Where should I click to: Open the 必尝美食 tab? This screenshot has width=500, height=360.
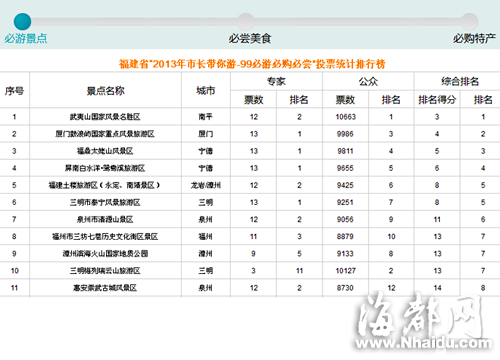tap(250, 38)
